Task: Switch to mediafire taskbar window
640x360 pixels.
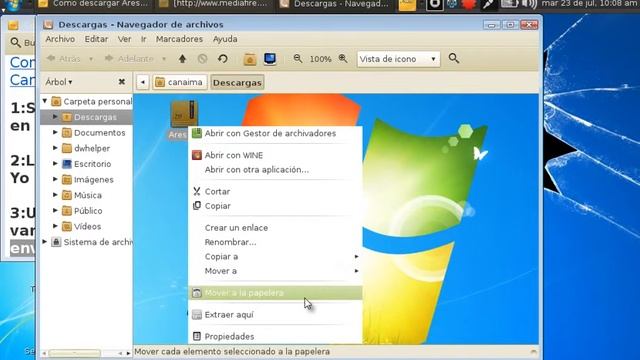Action: click(213, 4)
